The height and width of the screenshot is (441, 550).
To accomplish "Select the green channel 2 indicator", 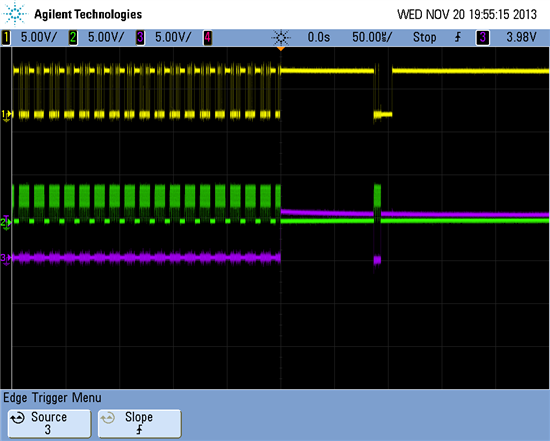I will [x=73, y=37].
